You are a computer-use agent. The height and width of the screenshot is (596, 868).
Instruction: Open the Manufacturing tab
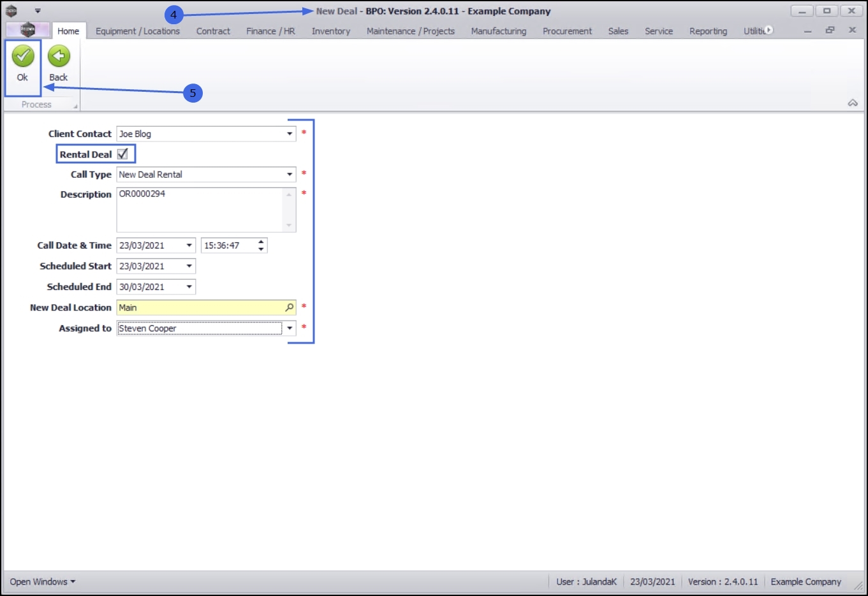point(499,31)
